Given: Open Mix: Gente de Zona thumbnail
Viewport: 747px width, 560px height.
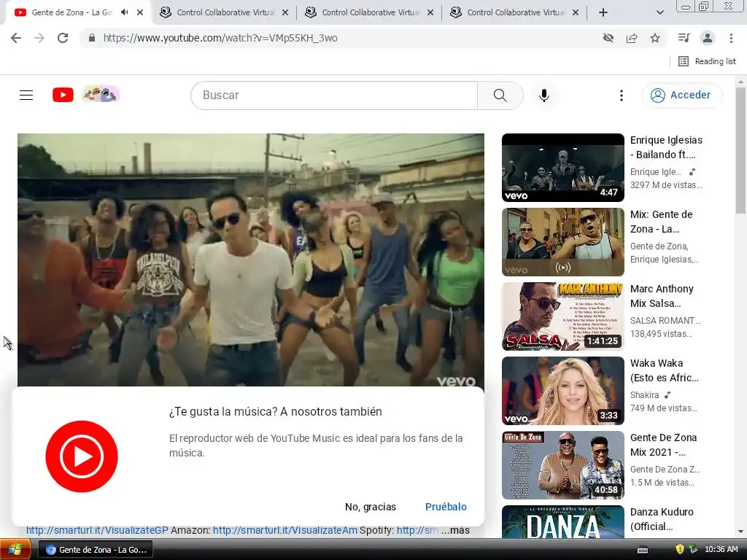Looking at the screenshot, I should pos(563,242).
